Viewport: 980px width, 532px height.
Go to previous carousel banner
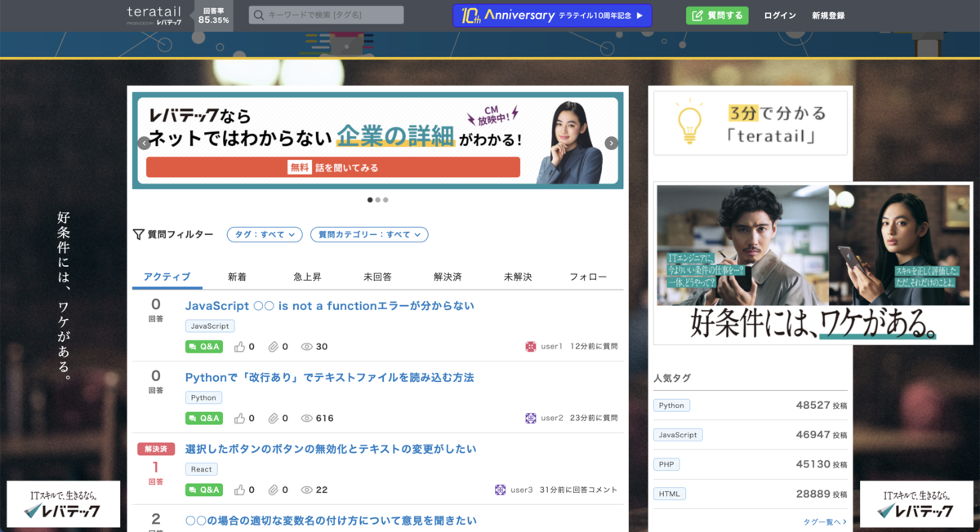pyautogui.click(x=144, y=143)
